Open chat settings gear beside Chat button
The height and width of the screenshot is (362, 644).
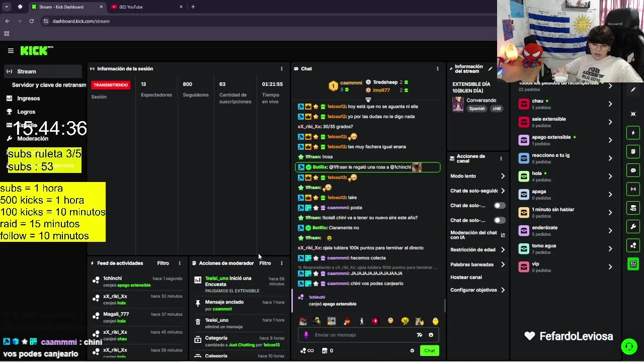pyautogui.click(x=412, y=351)
